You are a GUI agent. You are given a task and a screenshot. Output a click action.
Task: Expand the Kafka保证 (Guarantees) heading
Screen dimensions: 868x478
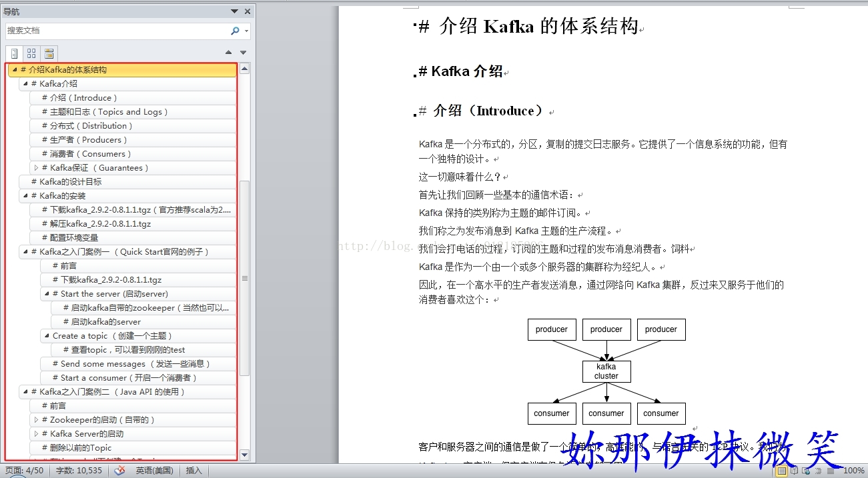tap(36, 168)
